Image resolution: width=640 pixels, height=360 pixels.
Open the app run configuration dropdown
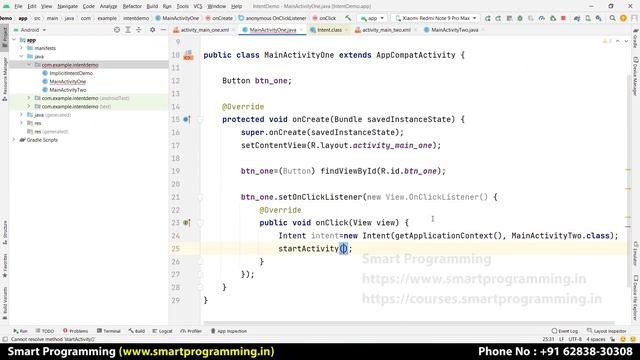[x=372, y=18]
